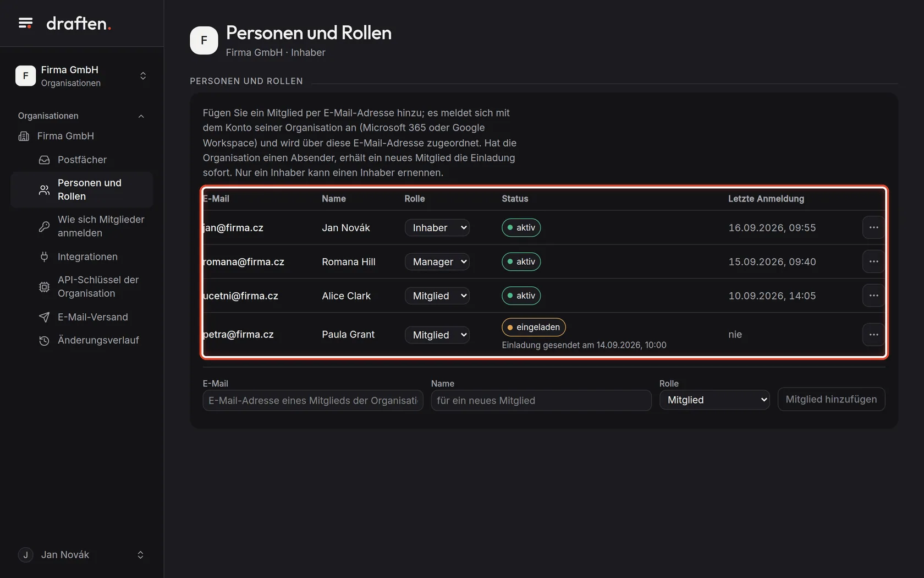Click the J user avatar at bottom
924x578 pixels.
click(25, 555)
